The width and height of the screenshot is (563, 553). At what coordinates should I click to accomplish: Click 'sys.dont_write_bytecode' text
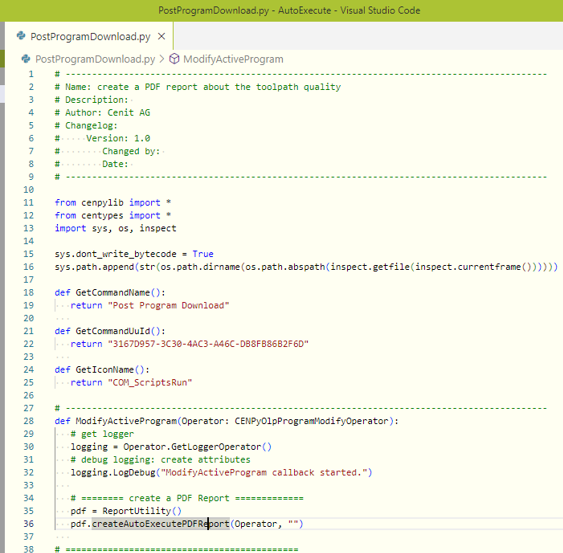pos(116,254)
